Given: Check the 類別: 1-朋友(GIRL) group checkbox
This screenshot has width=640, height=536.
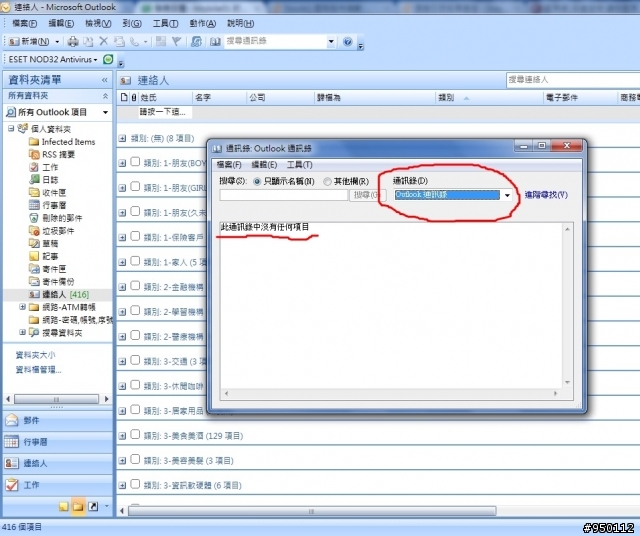Looking at the screenshot, I should point(135,187).
